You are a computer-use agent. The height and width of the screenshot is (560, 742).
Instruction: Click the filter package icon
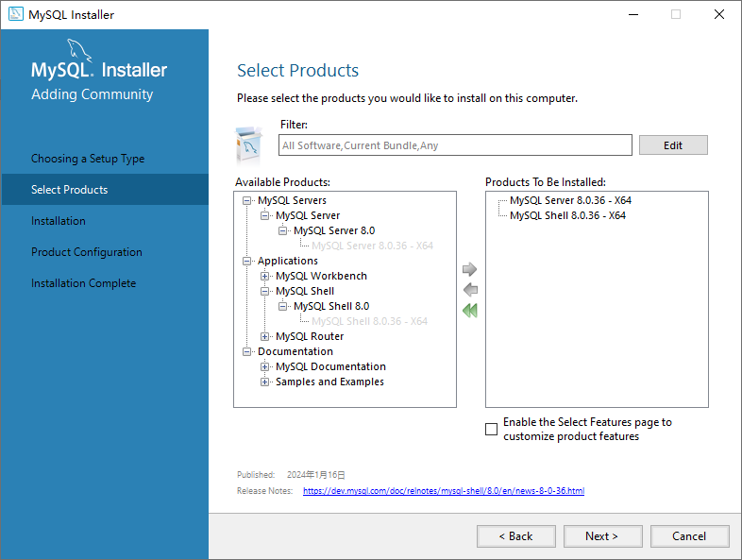[248, 145]
